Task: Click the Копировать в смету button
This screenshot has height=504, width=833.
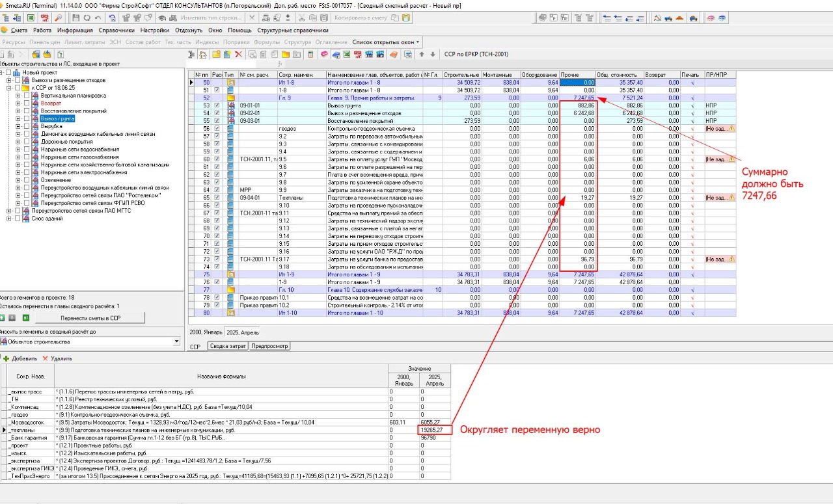Action: (361, 18)
